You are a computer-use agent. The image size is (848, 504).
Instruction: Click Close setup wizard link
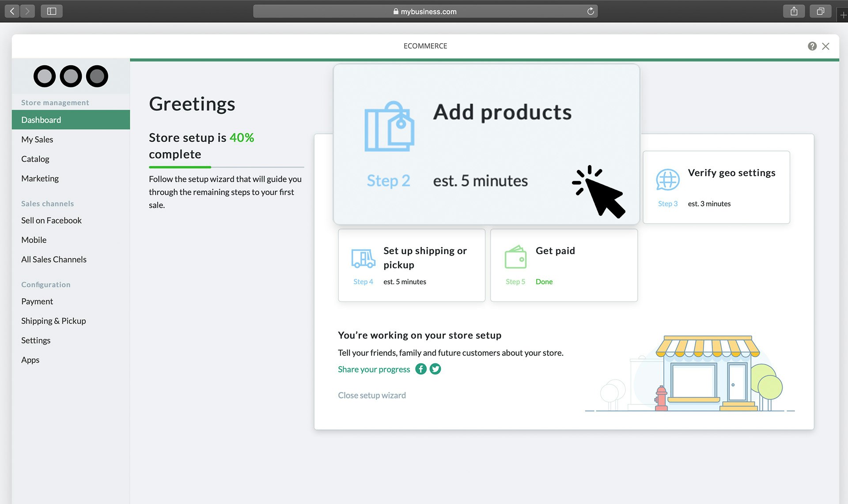tap(371, 395)
